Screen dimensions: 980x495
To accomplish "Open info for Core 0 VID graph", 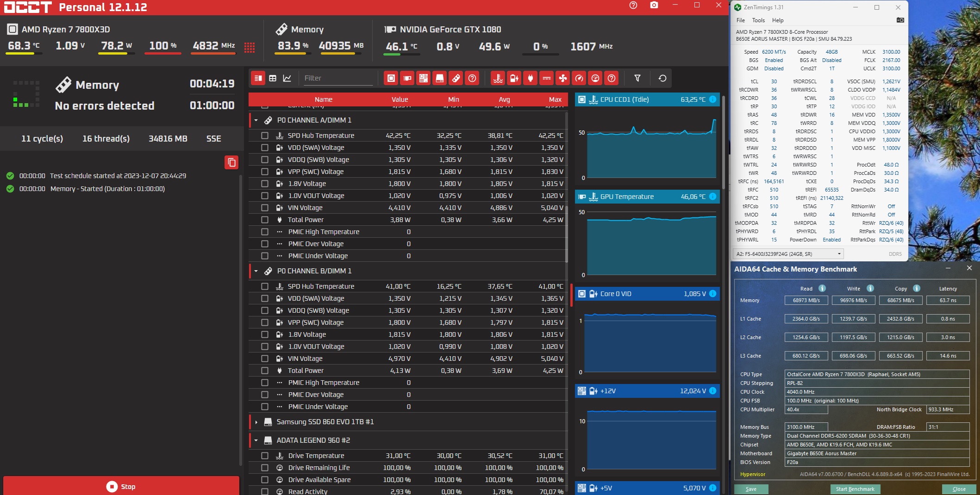I will coord(713,294).
